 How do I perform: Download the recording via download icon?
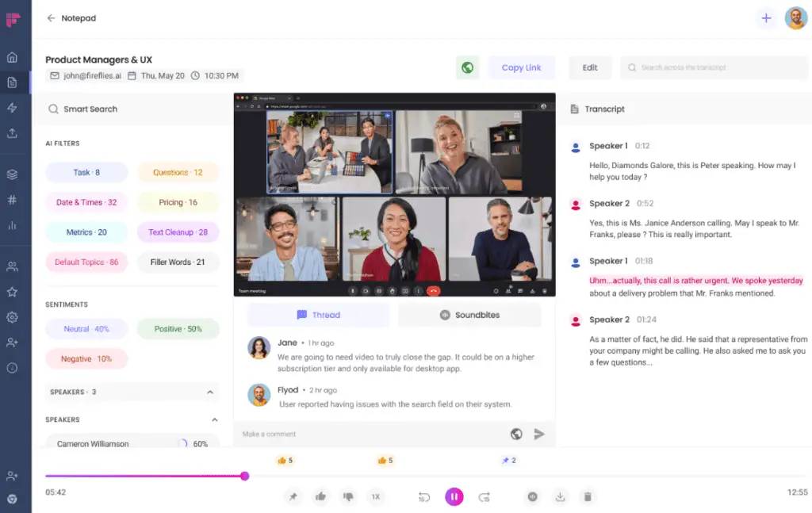click(x=560, y=497)
